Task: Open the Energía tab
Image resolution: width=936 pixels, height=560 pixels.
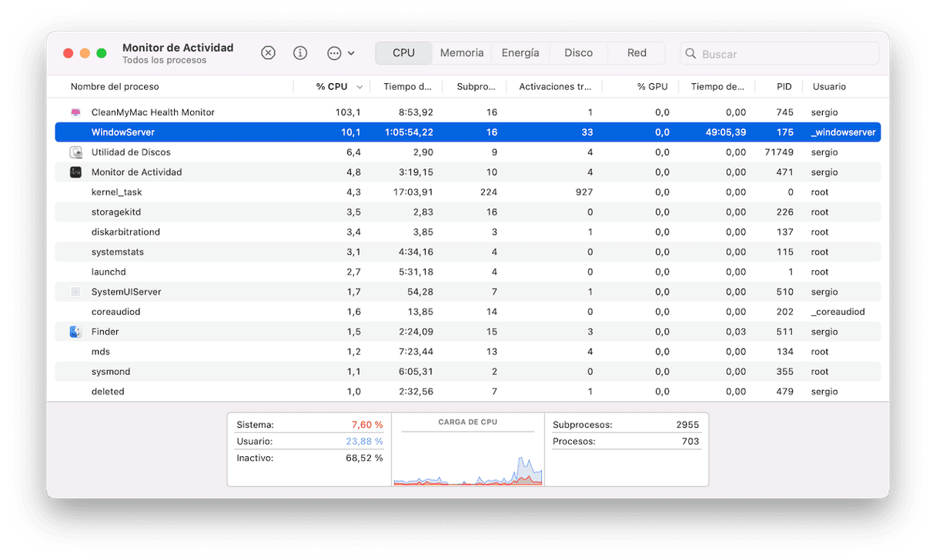Action: click(520, 53)
